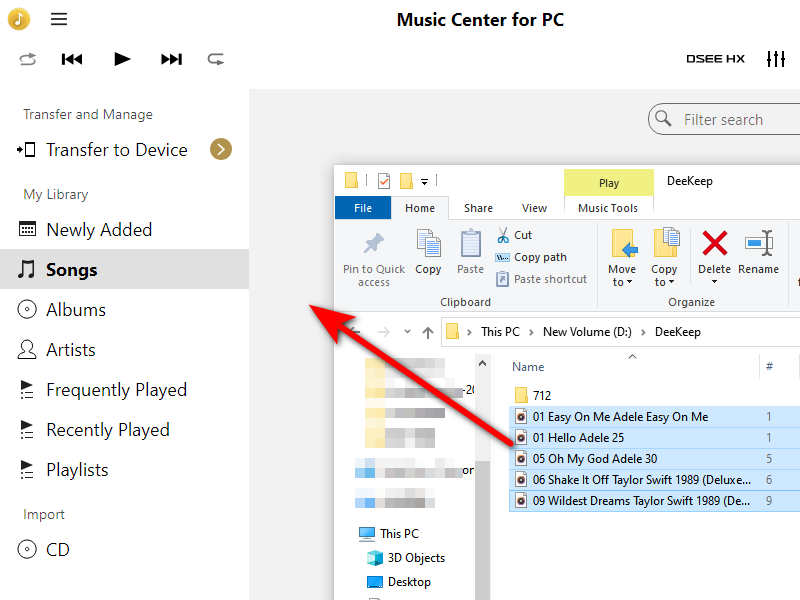This screenshot has height=600, width=800.
Task: Delete the selected files
Action: pyautogui.click(x=714, y=251)
